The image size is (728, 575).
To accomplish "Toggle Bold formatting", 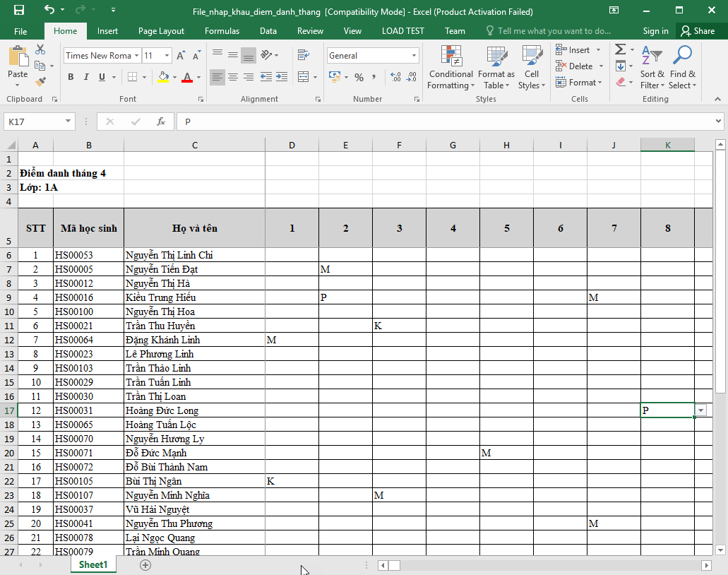I will 71,77.
